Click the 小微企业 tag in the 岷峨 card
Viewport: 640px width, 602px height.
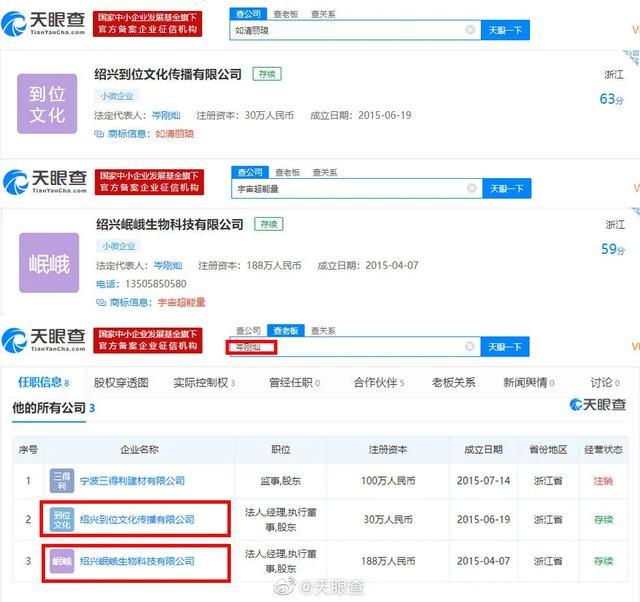tap(119, 246)
